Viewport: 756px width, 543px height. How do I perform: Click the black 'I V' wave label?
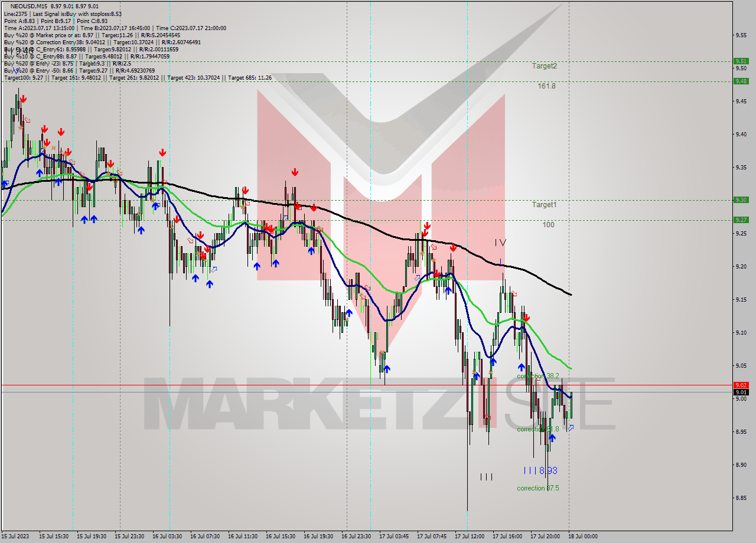pos(500,243)
